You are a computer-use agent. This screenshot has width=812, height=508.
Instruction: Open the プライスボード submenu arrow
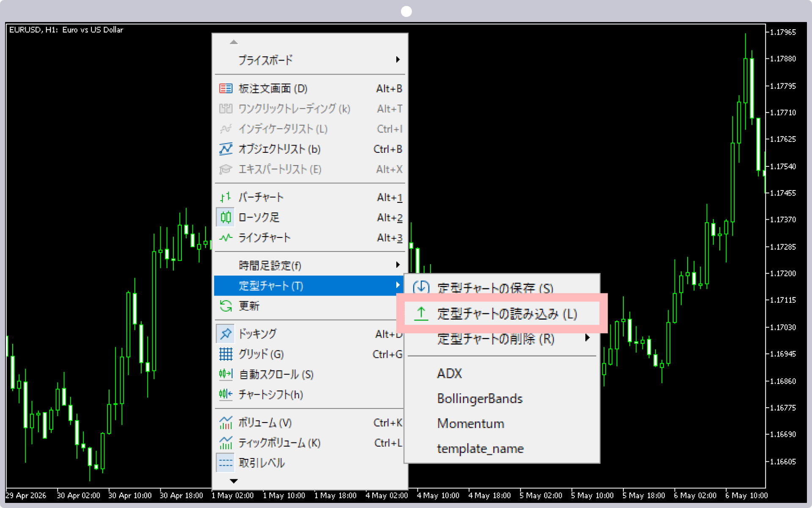point(398,60)
